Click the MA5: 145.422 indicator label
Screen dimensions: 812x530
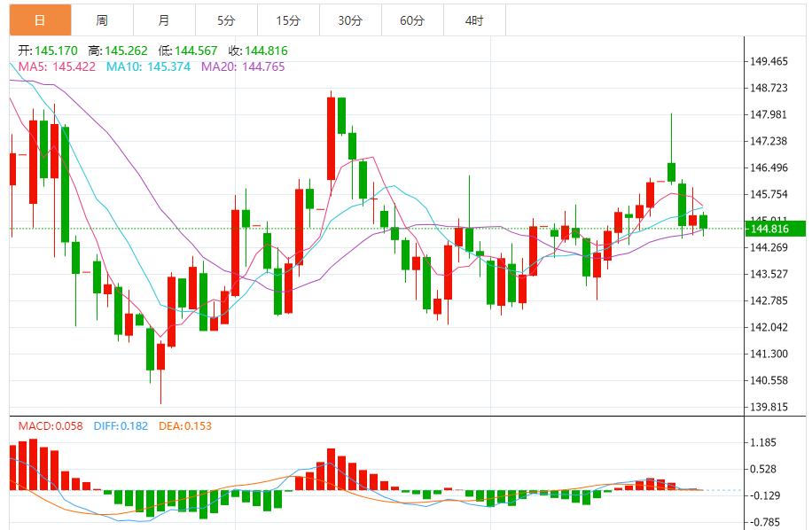click(57, 66)
